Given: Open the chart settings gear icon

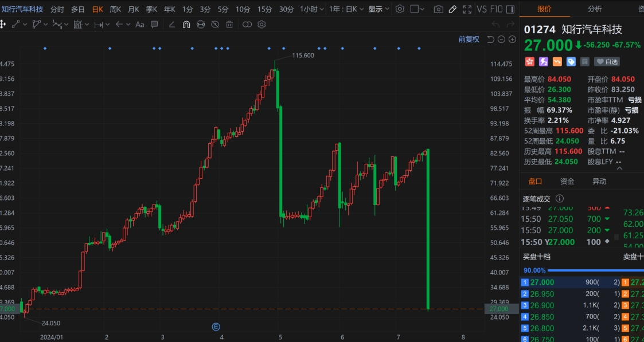Looking at the screenshot, I should click(400, 9).
